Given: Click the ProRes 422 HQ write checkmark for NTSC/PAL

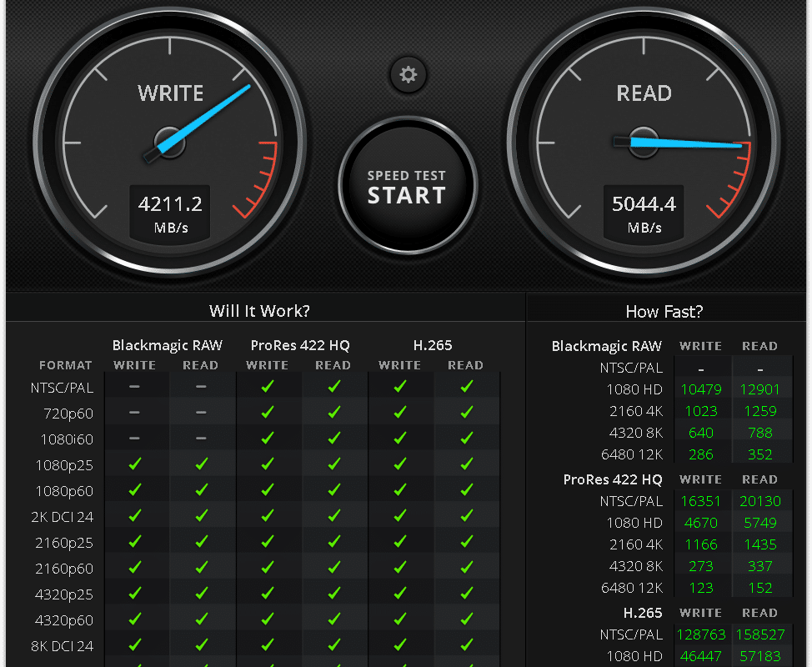Looking at the screenshot, I should tap(268, 386).
